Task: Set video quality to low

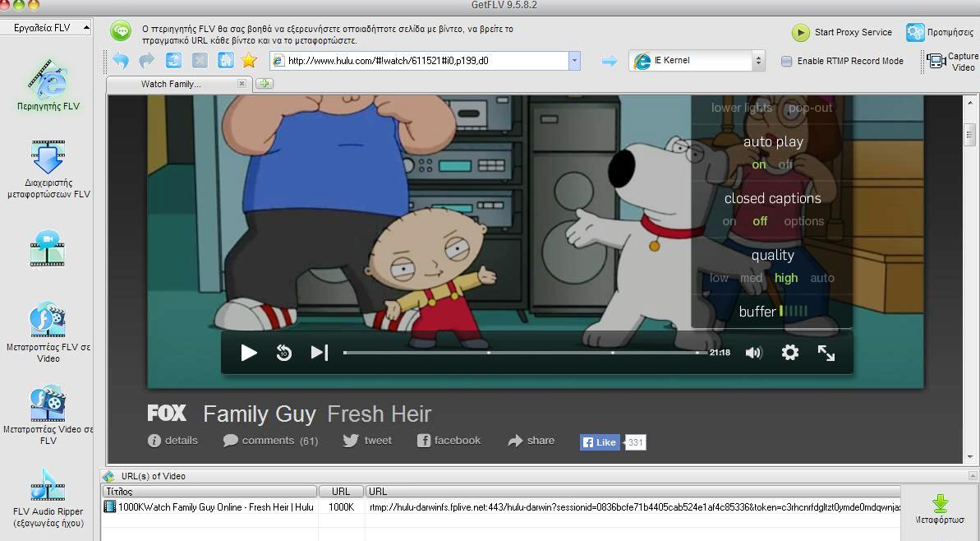Action: pos(719,278)
